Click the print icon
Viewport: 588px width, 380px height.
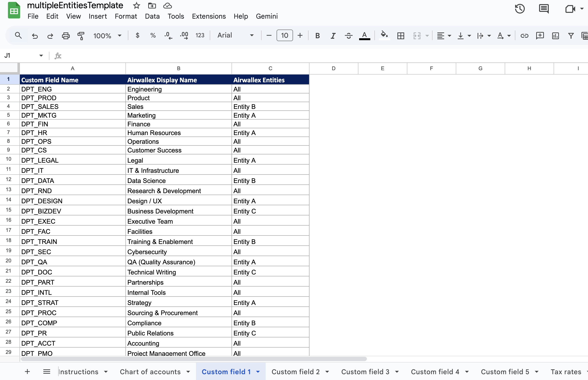coord(66,36)
